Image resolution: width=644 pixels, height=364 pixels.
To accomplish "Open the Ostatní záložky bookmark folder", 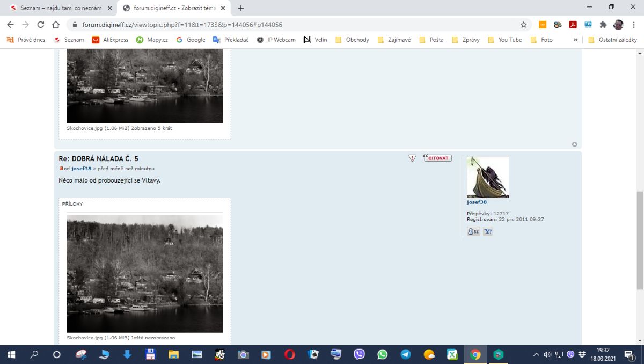I will pos(612,40).
